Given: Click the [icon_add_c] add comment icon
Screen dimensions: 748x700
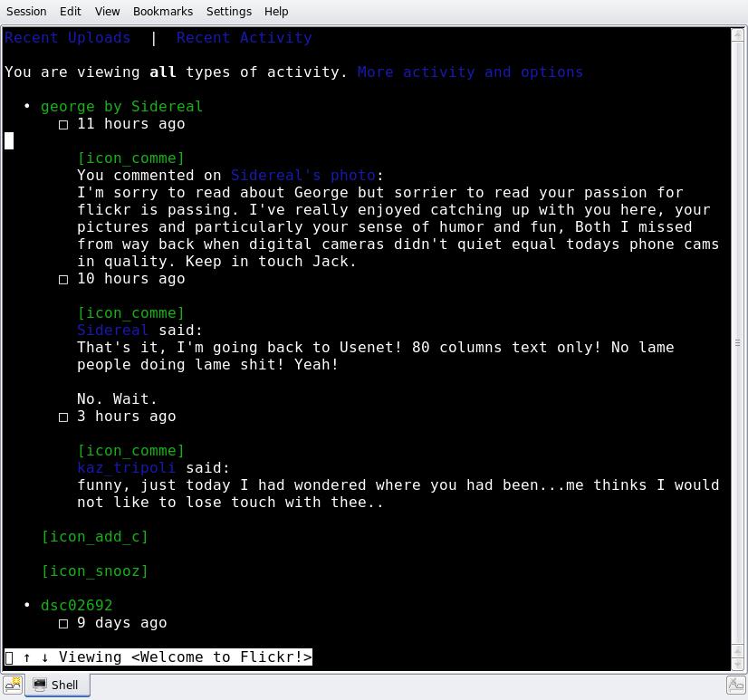Looking at the screenshot, I should point(94,537).
